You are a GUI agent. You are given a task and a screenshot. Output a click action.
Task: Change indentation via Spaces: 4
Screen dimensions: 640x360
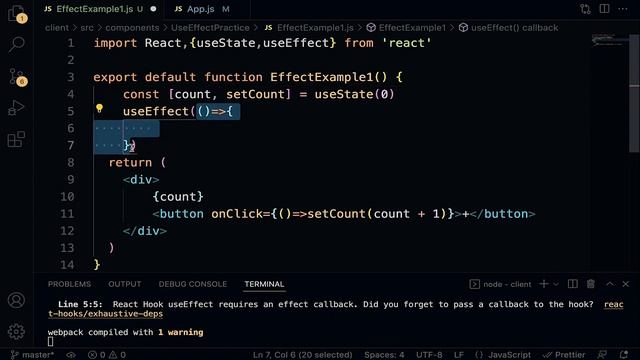(384, 355)
